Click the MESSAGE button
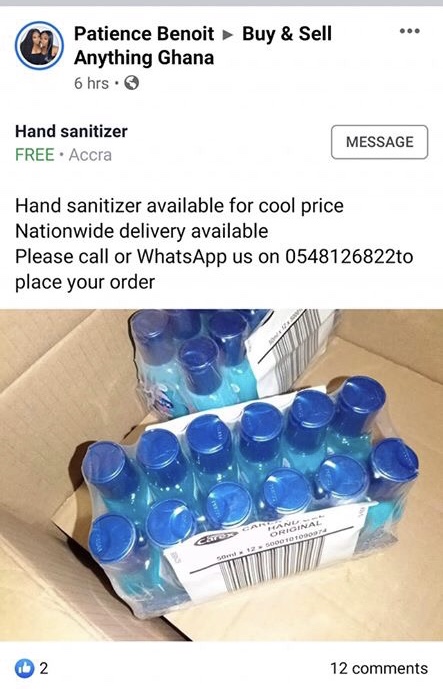This screenshot has width=443, height=689. point(379,142)
